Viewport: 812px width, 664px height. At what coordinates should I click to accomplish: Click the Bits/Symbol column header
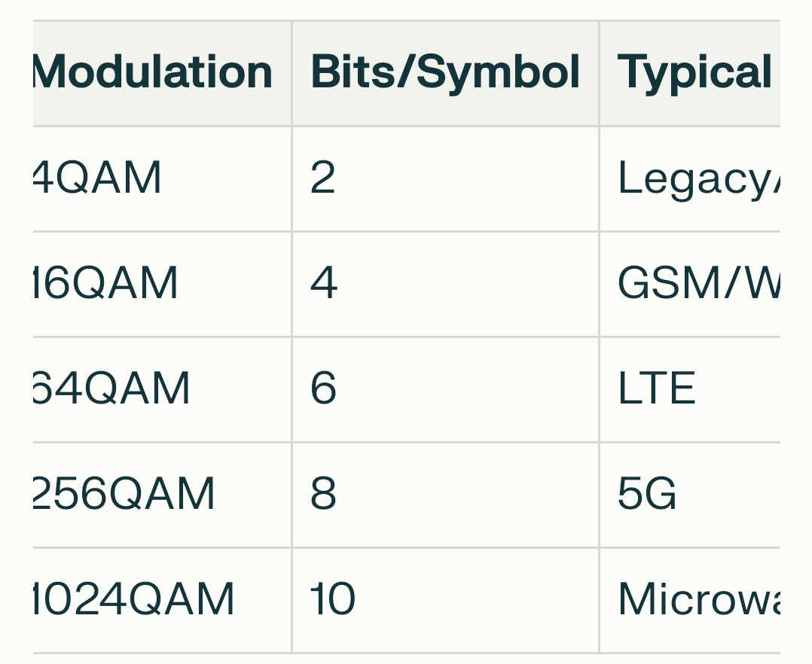click(445, 74)
